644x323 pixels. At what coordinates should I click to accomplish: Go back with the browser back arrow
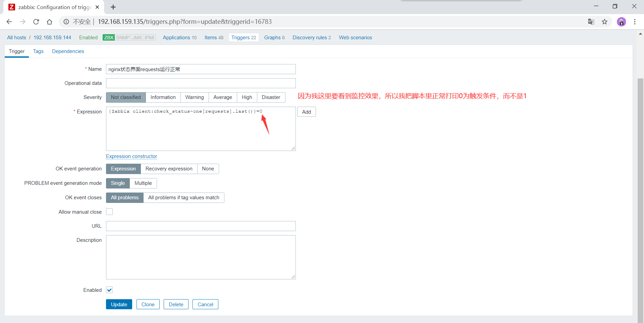pos(9,22)
